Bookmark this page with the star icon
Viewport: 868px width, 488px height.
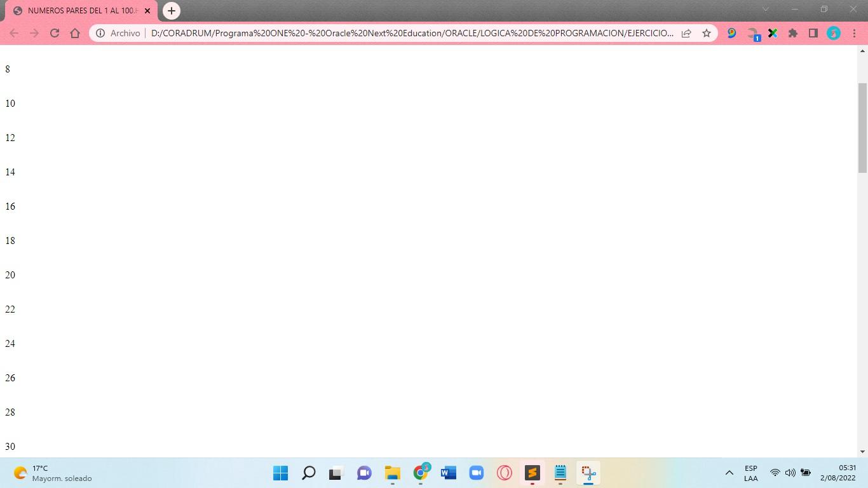pyautogui.click(x=707, y=33)
